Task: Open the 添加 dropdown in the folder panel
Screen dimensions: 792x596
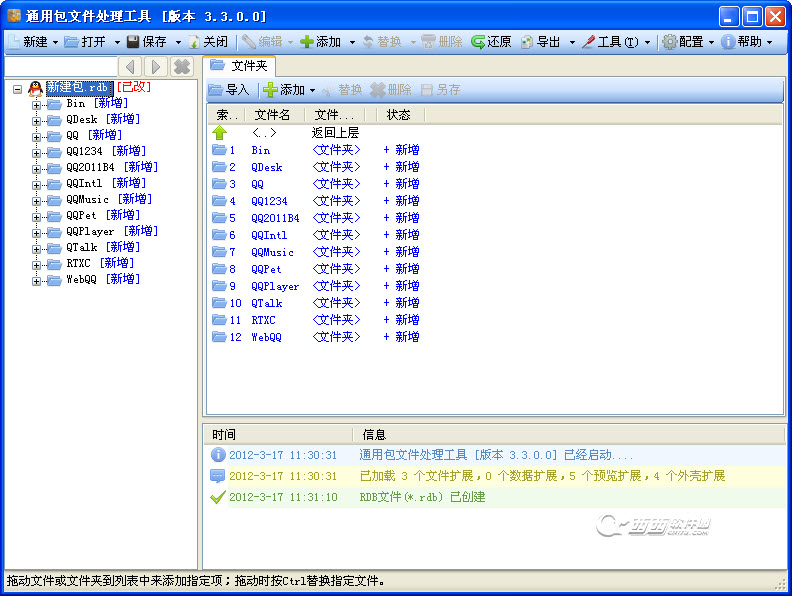Action: click(312, 90)
